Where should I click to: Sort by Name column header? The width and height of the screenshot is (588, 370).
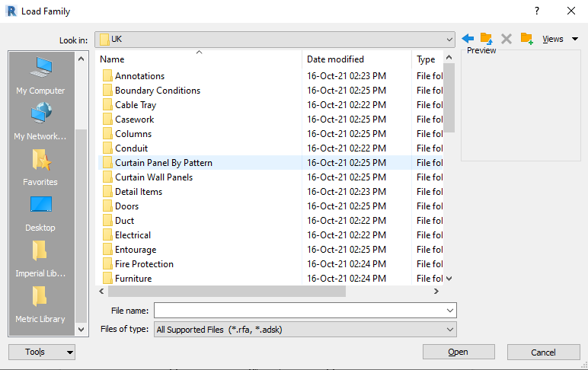[199, 59]
